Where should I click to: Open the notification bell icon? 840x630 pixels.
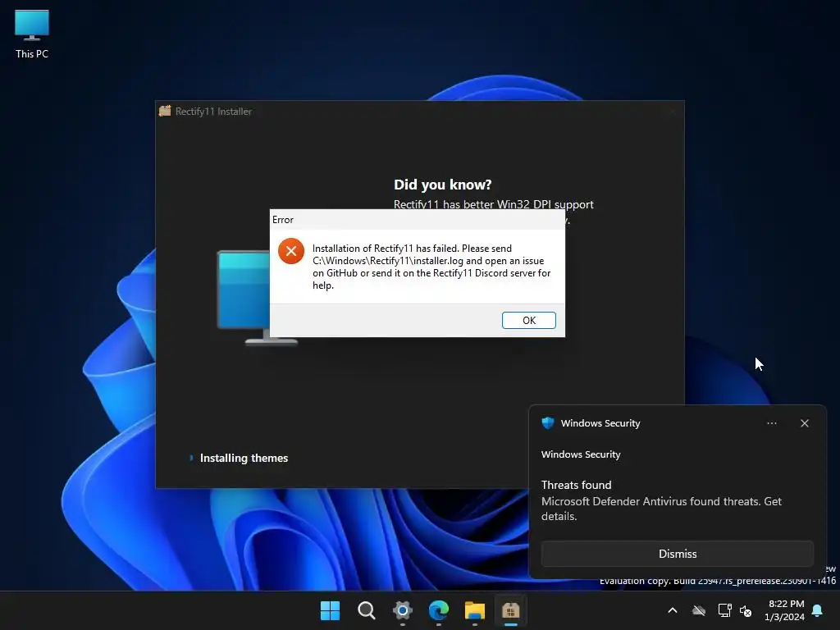point(818,610)
